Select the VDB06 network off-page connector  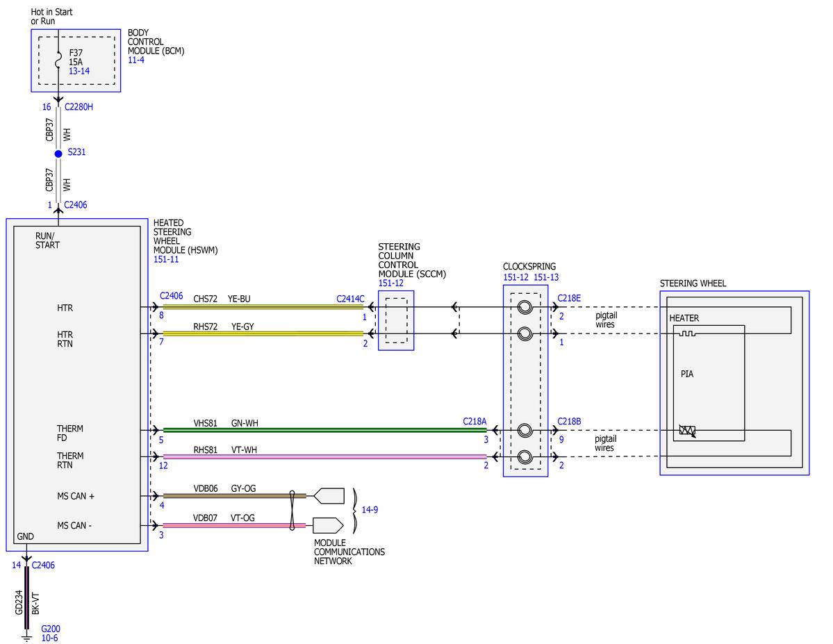pos(329,496)
